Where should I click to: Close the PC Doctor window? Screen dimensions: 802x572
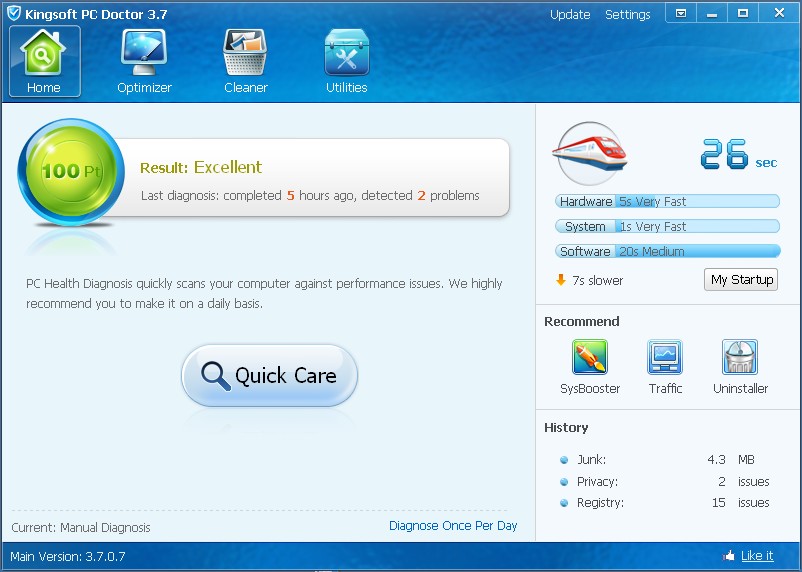click(x=779, y=13)
